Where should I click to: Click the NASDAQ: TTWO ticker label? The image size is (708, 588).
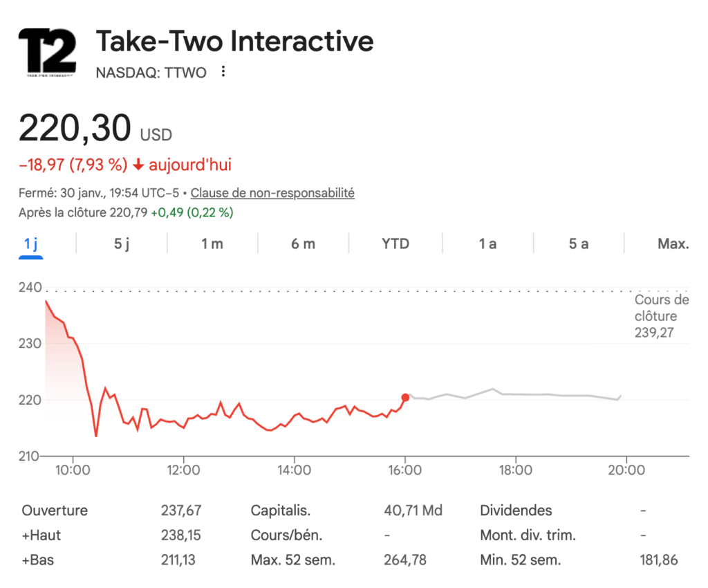[151, 72]
